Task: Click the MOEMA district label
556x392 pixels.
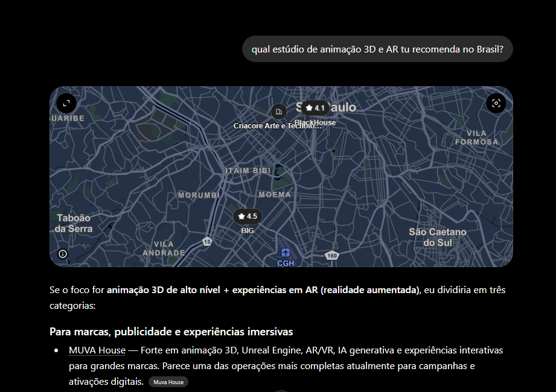Action: 275,195
